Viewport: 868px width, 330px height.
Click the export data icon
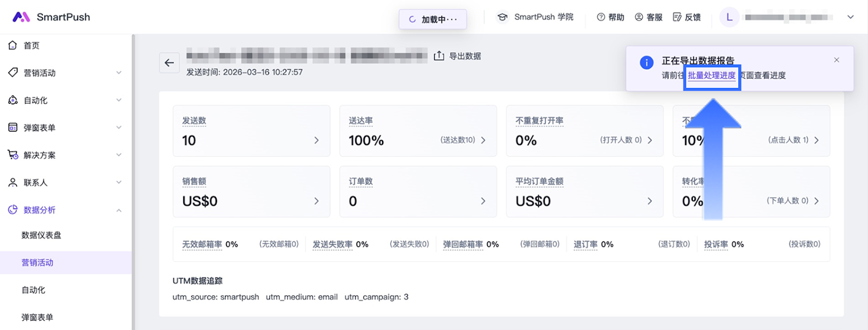[439, 56]
